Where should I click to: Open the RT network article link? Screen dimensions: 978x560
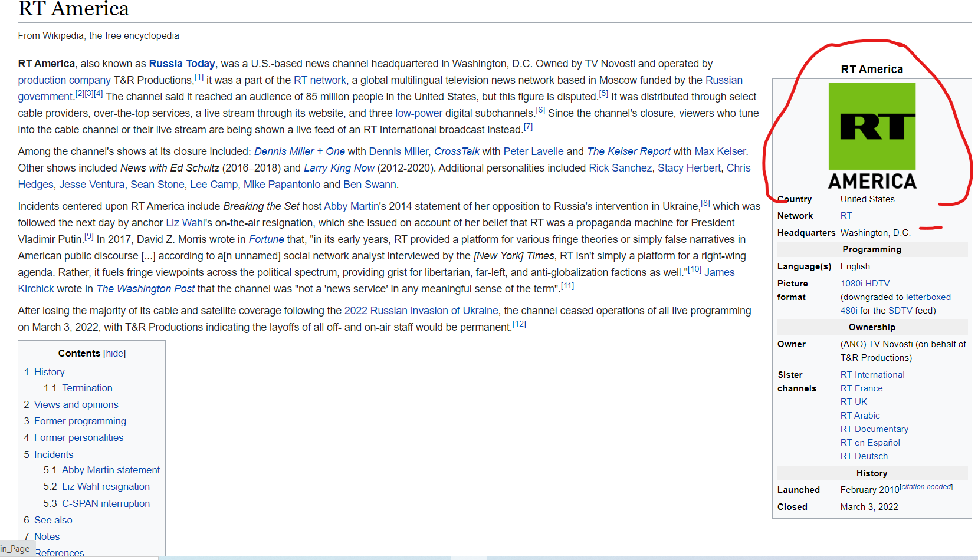click(320, 80)
